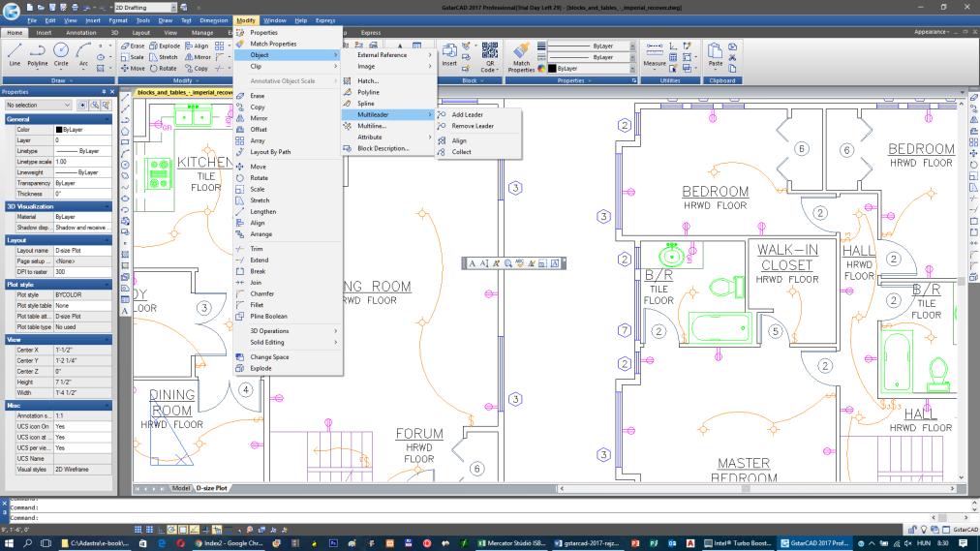980x551 pixels.
Task: Open the color ByLayer dropdown in ribbon
Action: pos(591,69)
